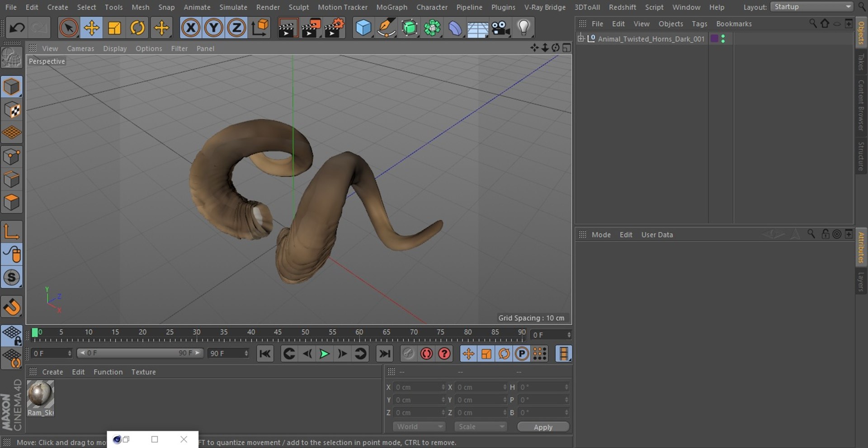Click frame 45 on timeline ruler

coord(278,332)
